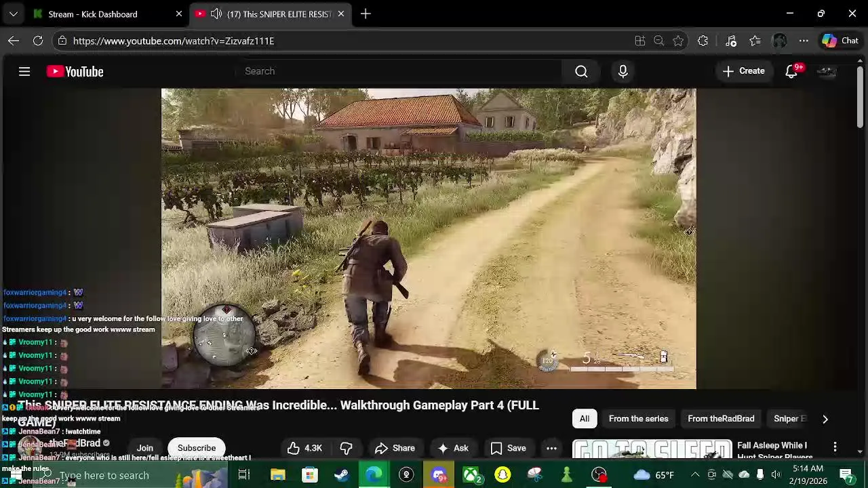Open Snapchat from the taskbar
Image resolution: width=868 pixels, height=488 pixels.
[x=502, y=475]
